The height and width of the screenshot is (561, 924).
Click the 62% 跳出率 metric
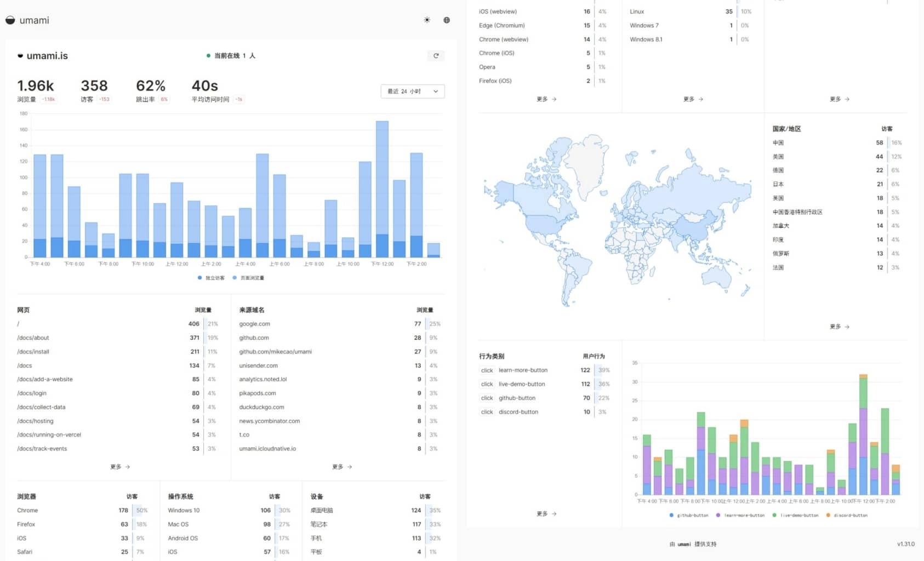tap(152, 90)
